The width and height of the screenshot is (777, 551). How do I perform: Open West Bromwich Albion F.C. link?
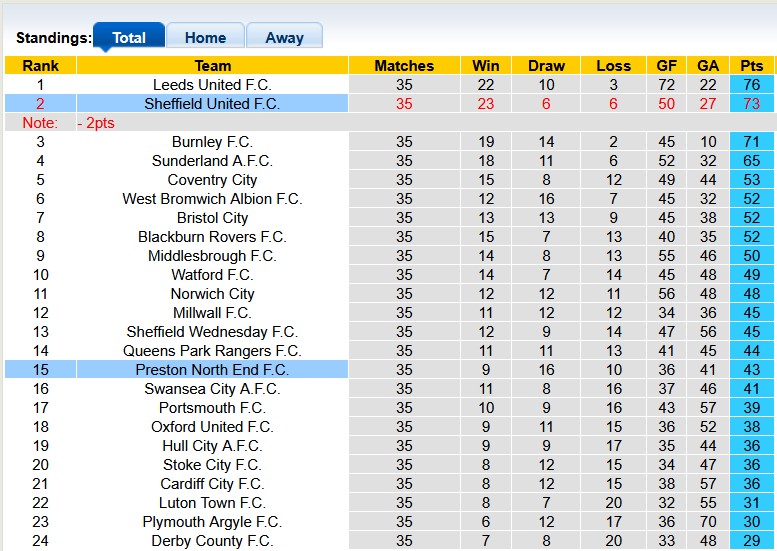(x=212, y=199)
